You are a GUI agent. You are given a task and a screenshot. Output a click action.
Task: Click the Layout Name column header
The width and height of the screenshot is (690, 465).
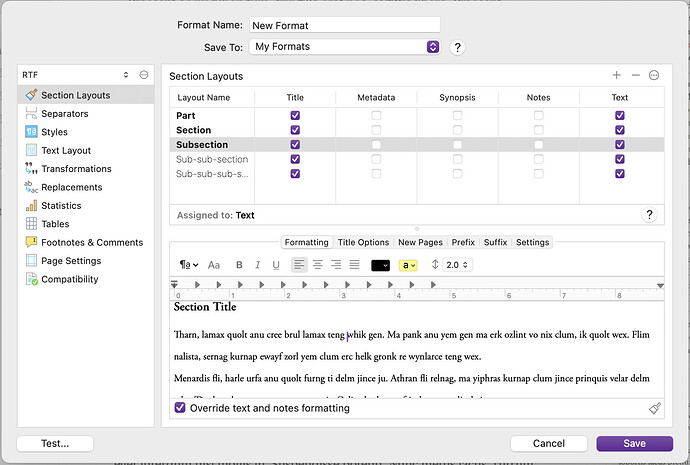coord(203,98)
